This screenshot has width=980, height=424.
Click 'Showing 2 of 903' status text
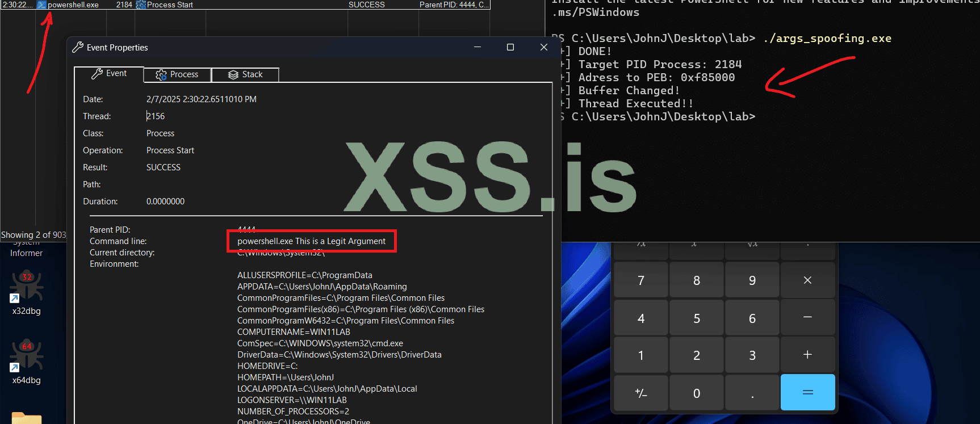click(33, 235)
